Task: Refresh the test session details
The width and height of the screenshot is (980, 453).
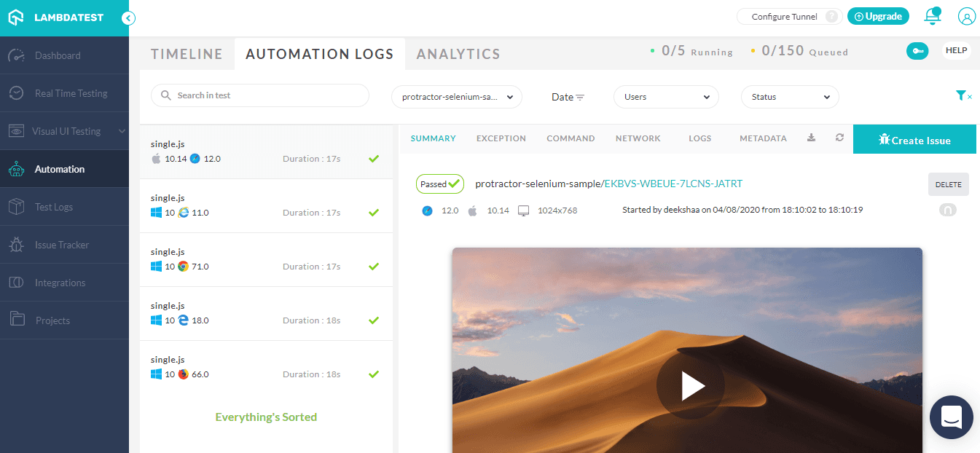Action: [839, 138]
